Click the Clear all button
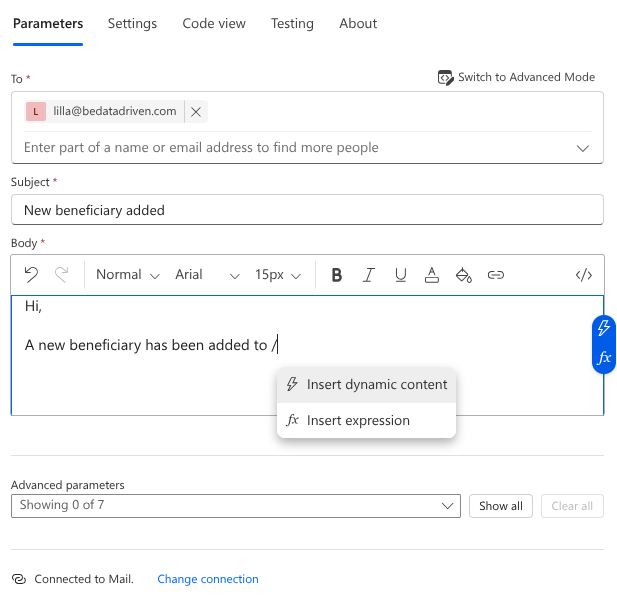617x607 pixels. tap(572, 506)
